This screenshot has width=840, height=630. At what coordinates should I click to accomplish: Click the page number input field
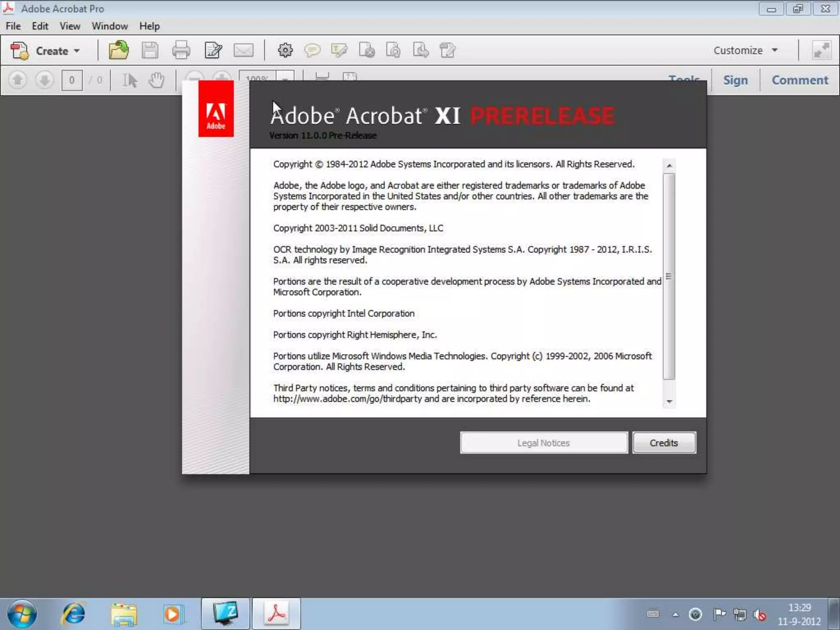[72, 80]
